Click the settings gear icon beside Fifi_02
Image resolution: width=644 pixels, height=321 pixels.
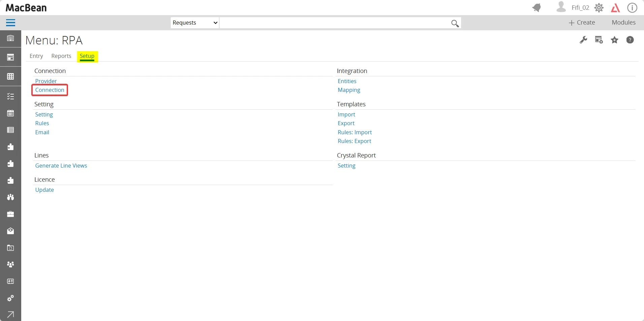(x=599, y=8)
